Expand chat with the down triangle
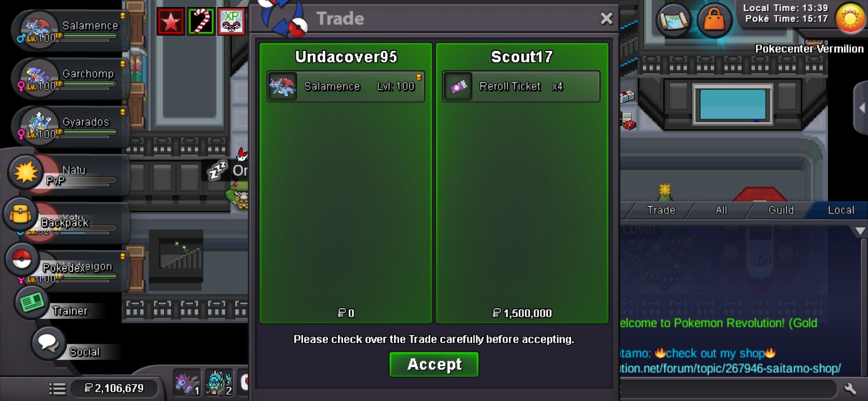 point(860,231)
